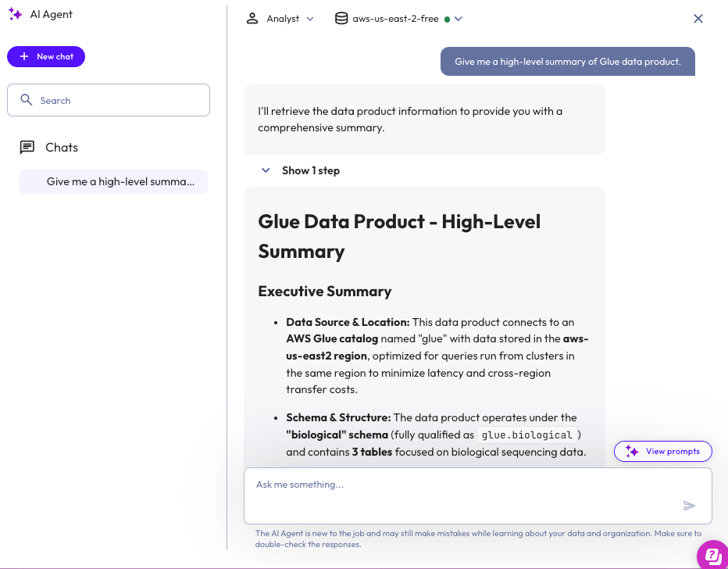
Task: Open the help question-mark widget
Action: (x=712, y=555)
